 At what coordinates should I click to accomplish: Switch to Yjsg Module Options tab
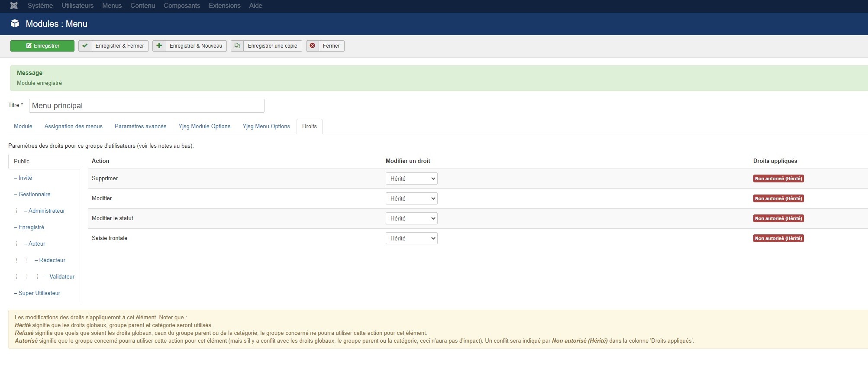[x=204, y=127]
